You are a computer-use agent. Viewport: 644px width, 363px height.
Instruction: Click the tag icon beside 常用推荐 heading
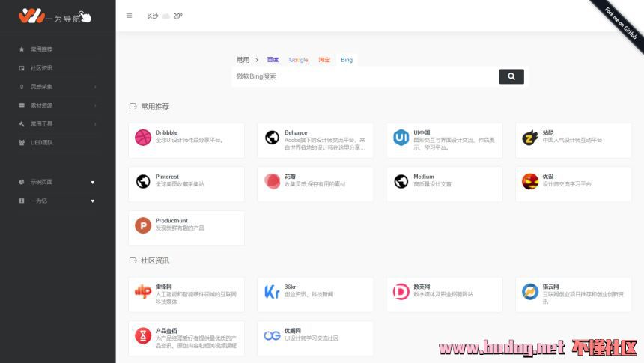(133, 106)
